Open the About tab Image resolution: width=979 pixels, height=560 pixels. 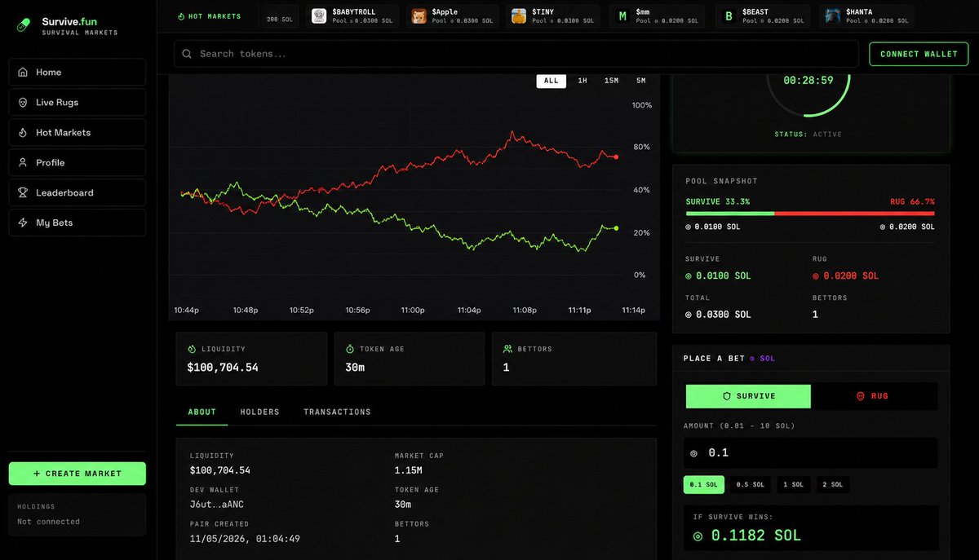202,412
